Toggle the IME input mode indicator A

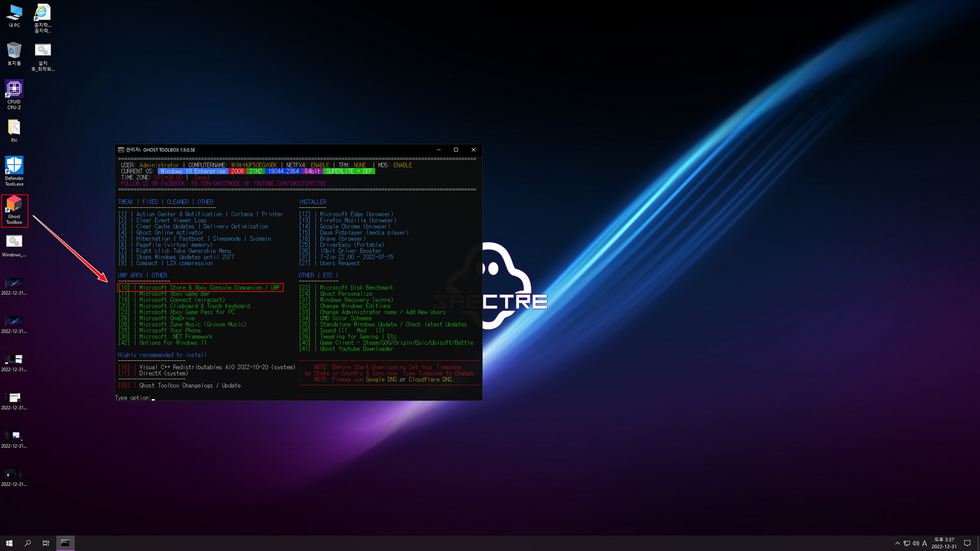point(925,543)
